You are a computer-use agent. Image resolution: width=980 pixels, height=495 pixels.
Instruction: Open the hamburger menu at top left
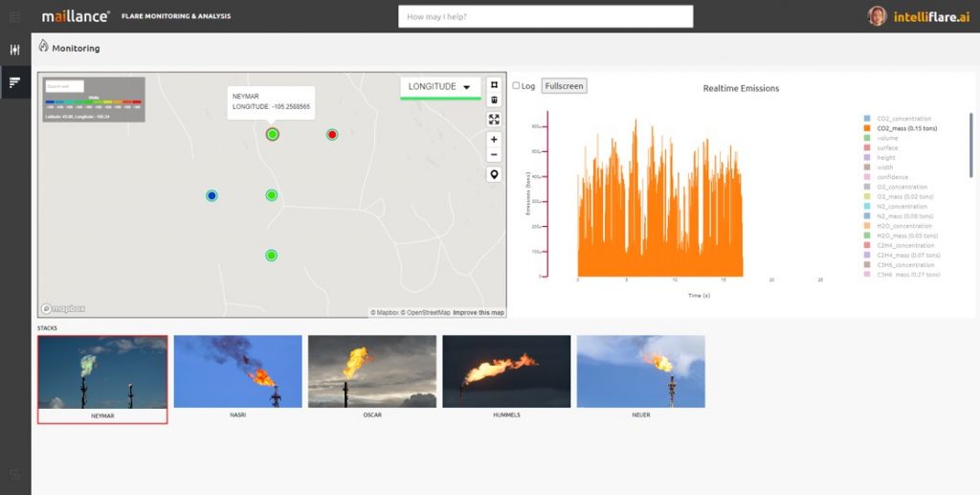pyautogui.click(x=14, y=16)
